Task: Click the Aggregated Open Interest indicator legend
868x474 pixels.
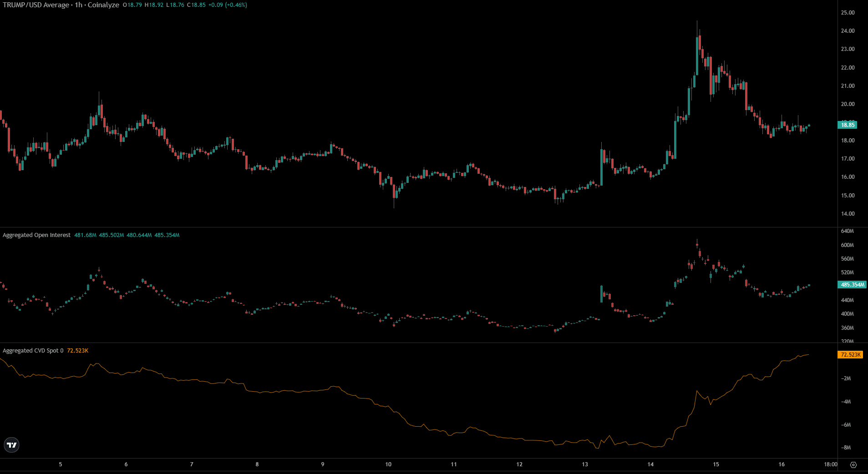Action: pos(36,235)
